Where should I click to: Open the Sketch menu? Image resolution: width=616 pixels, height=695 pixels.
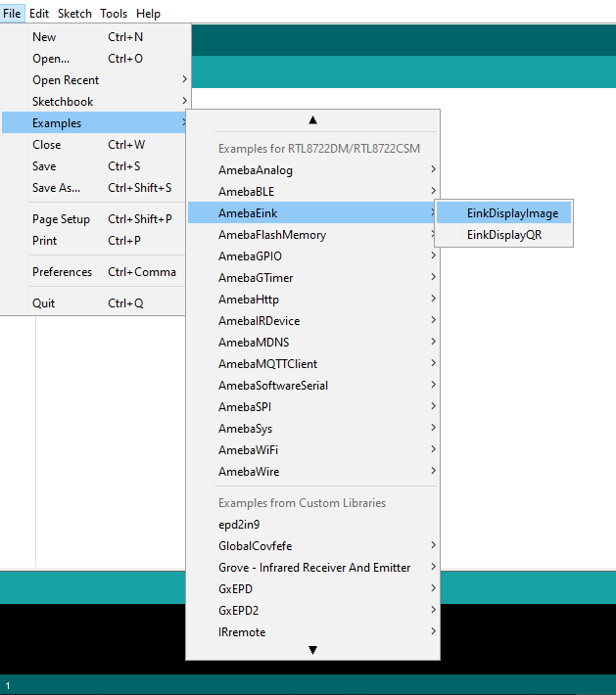point(74,14)
